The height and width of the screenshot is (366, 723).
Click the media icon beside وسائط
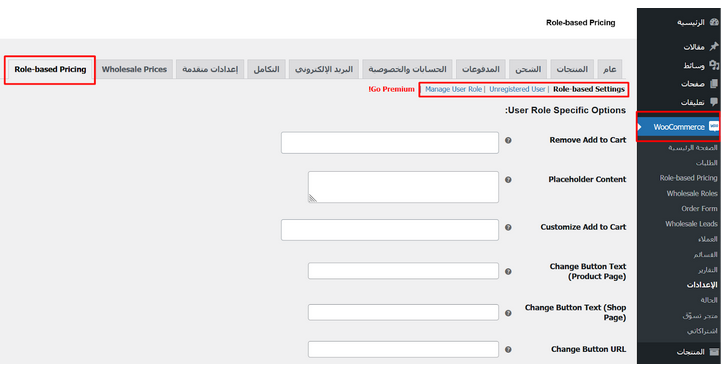point(714,65)
